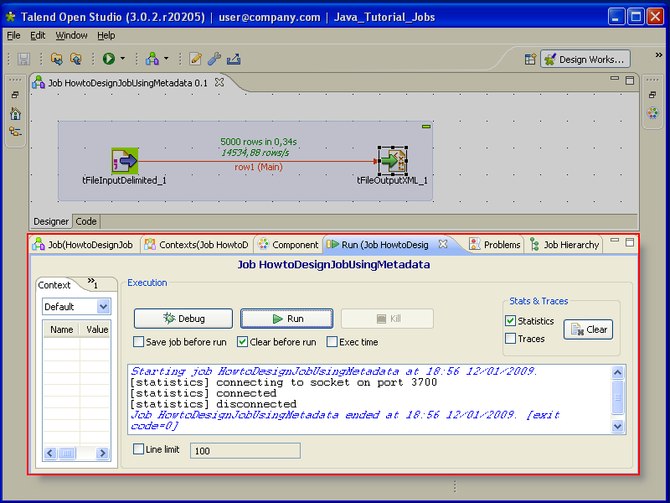Open the Window menu
The height and width of the screenshot is (503, 670).
coord(71,35)
